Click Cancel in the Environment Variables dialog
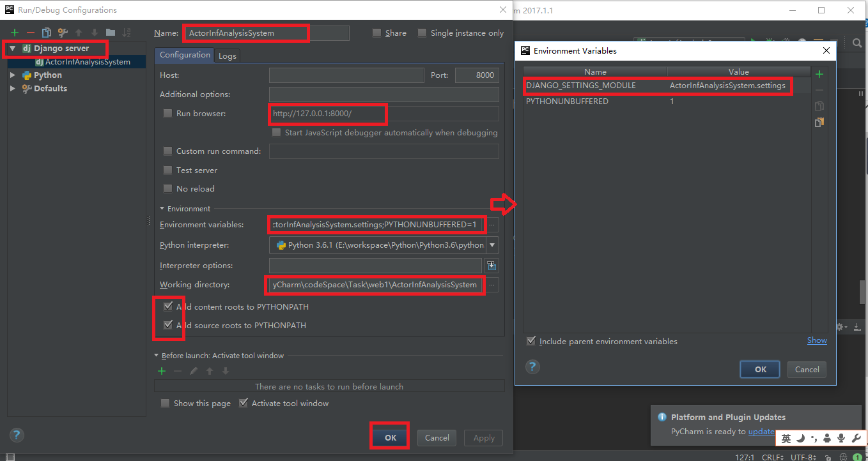The height and width of the screenshot is (461, 868). [x=807, y=369]
